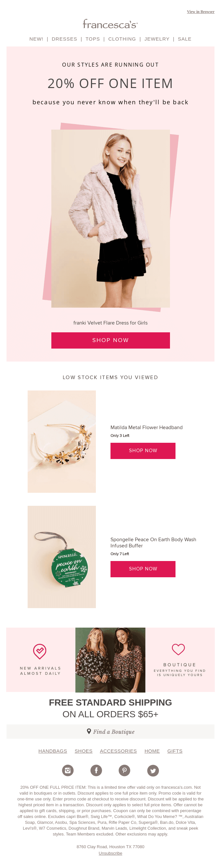Open the HANDBAGS footer link

(53, 751)
